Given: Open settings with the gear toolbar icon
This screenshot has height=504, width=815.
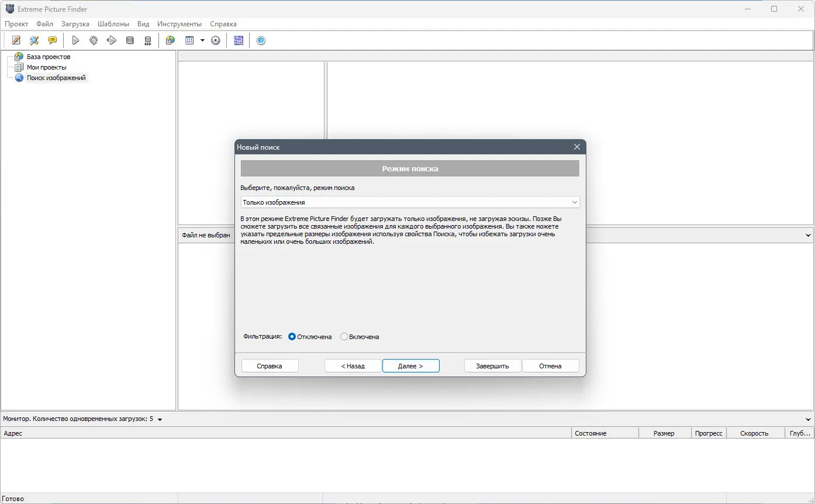Looking at the screenshot, I should point(216,40).
